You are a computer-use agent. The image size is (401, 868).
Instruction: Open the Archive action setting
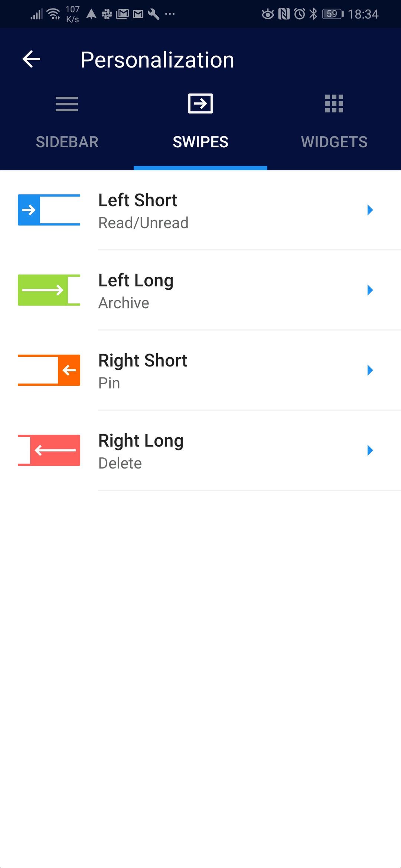tap(124, 303)
